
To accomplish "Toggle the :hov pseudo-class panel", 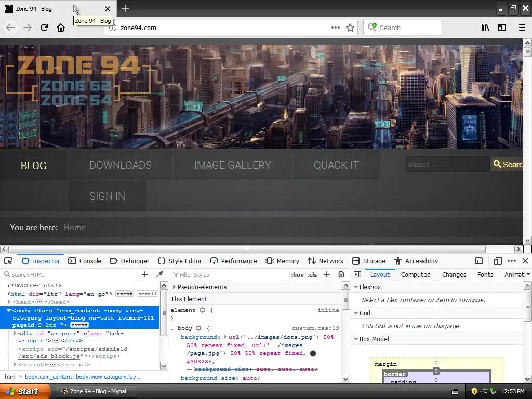I will [298, 275].
